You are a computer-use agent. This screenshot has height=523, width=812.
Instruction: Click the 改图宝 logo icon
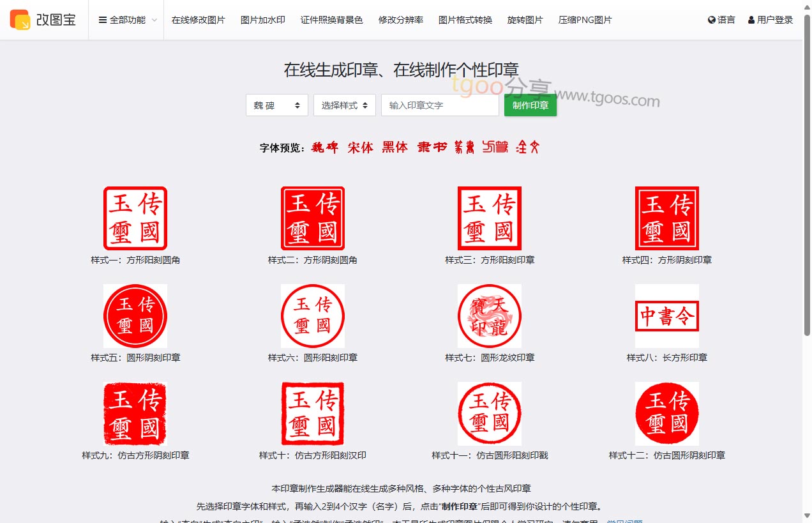(x=20, y=20)
